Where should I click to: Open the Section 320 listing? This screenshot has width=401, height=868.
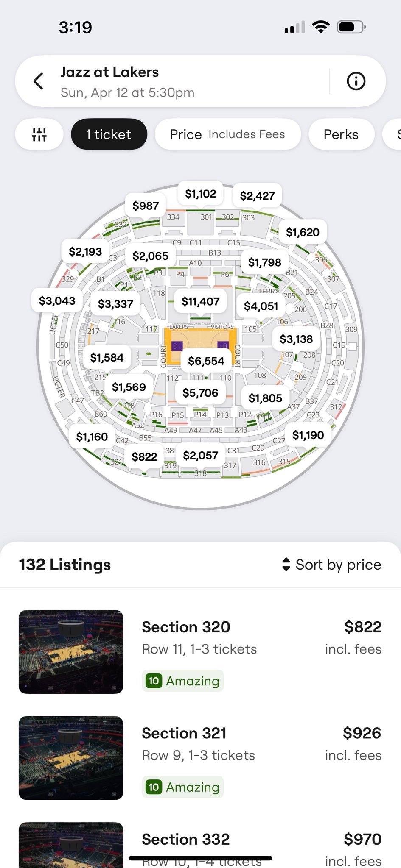[x=200, y=651]
